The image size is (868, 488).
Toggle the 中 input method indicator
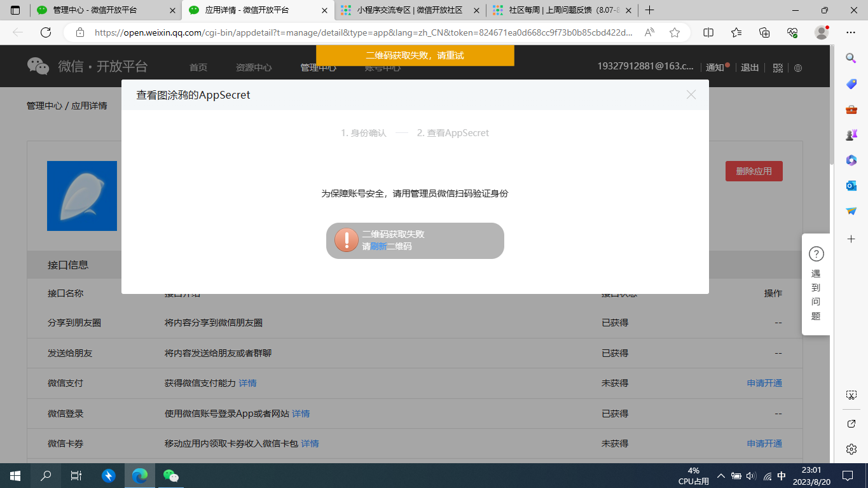[x=782, y=475]
